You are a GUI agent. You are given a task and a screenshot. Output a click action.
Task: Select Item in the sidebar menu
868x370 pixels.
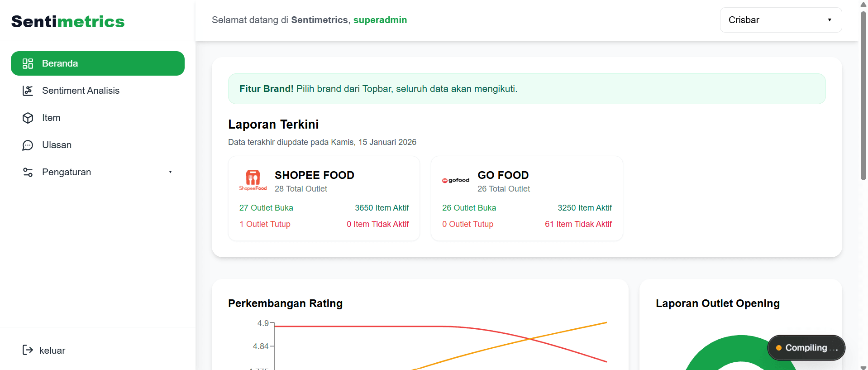point(51,118)
